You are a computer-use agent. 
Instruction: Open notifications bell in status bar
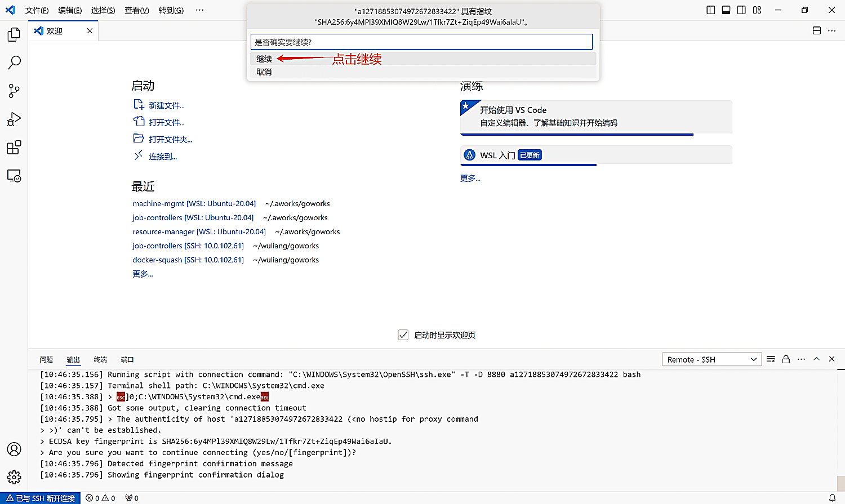tap(832, 498)
